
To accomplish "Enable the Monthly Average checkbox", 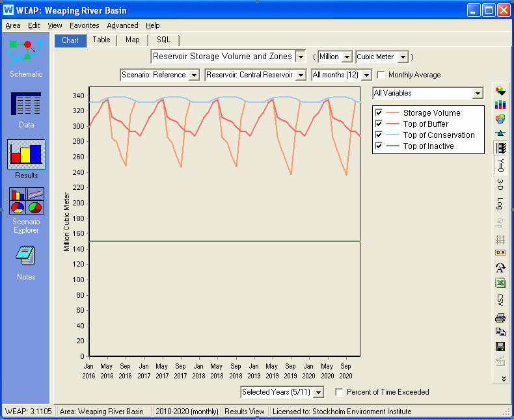I will click(x=381, y=75).
